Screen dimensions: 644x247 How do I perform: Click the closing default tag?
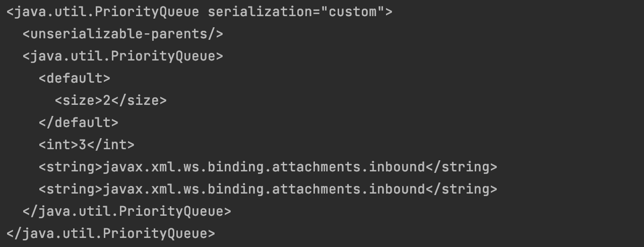78,122
